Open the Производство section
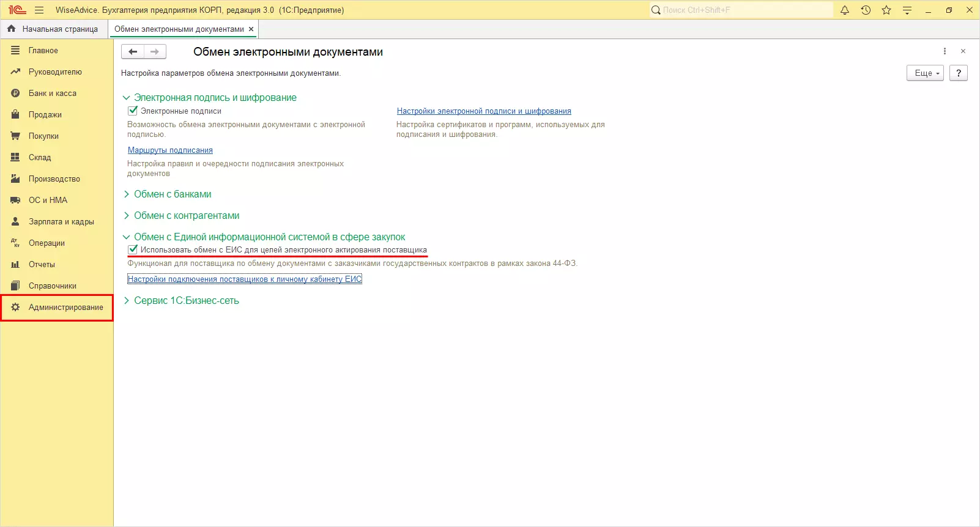 point(56,179)
